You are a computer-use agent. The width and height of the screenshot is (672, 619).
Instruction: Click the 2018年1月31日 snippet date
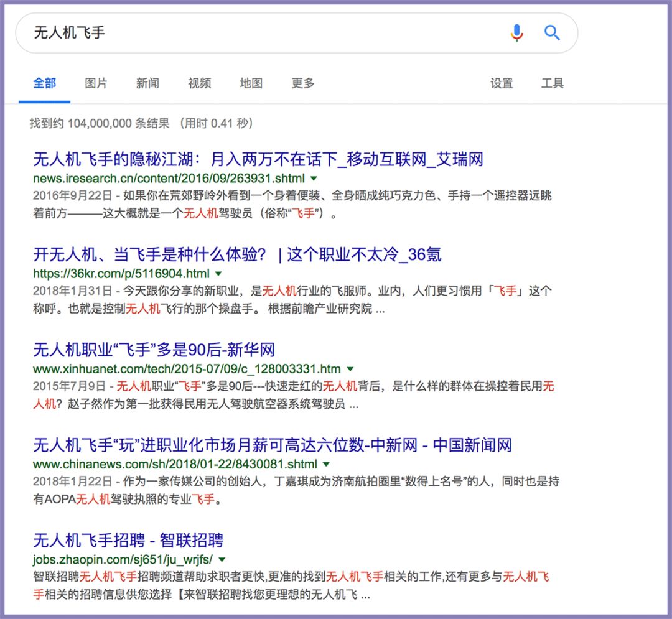tap(72, 291)
